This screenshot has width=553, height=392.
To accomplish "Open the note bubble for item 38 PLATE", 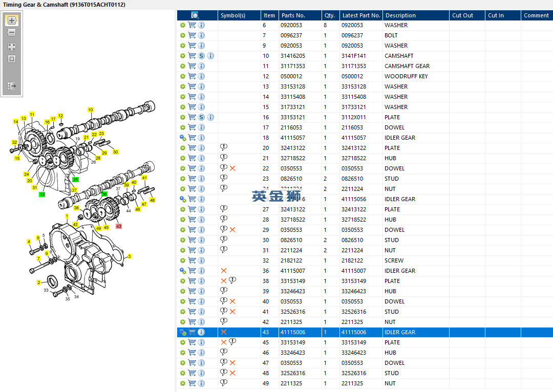I will coord(232,280).
